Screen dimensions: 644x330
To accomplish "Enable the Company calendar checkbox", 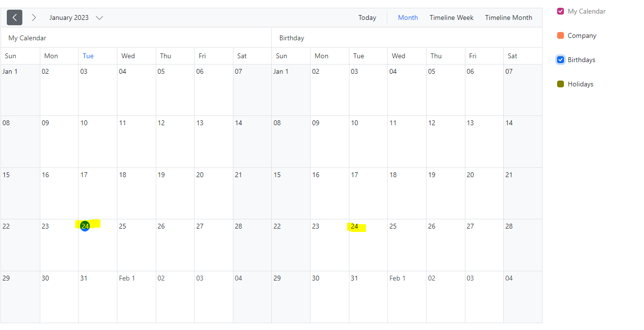I will [x=561, y=35].
